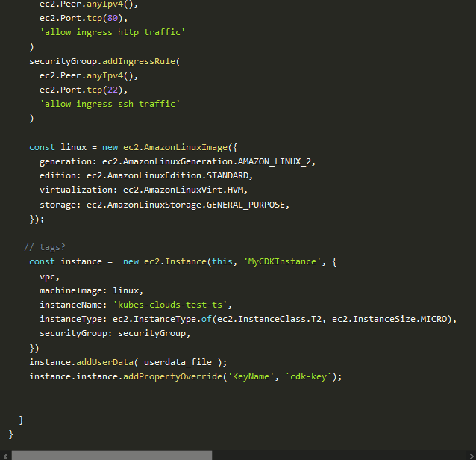Click the 'AmazonLinuxImage' constructor name

(x=186, y=147)
